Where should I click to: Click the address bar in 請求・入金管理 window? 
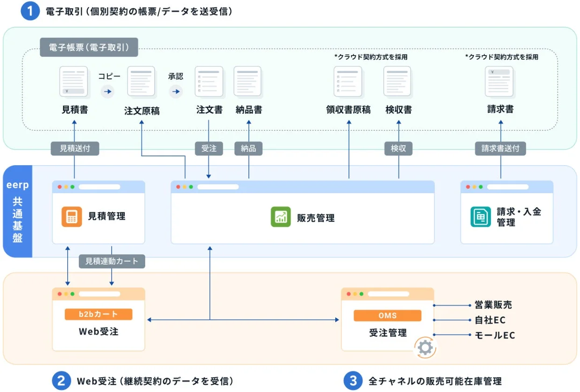[508, 187]
